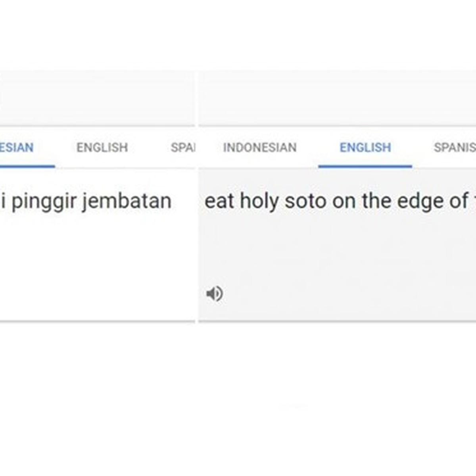476x476 pixels.
Task: Click inside the source text input box
Action: click(97, 244)
